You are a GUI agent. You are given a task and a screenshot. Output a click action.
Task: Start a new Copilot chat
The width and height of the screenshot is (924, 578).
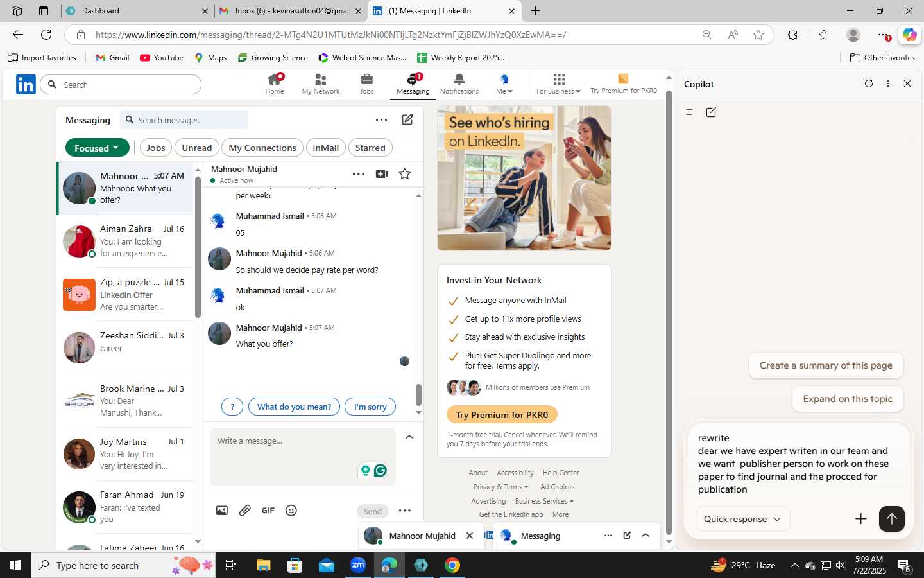711,112
